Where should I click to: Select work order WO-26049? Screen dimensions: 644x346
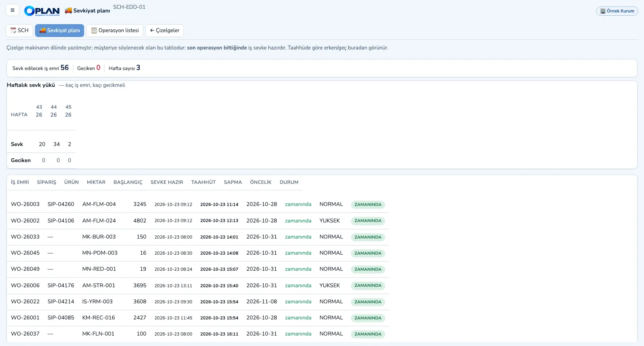25,269
